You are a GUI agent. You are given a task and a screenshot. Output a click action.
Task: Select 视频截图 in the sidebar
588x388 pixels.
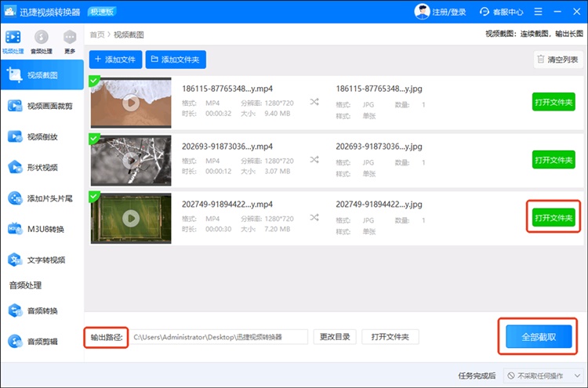42,75
